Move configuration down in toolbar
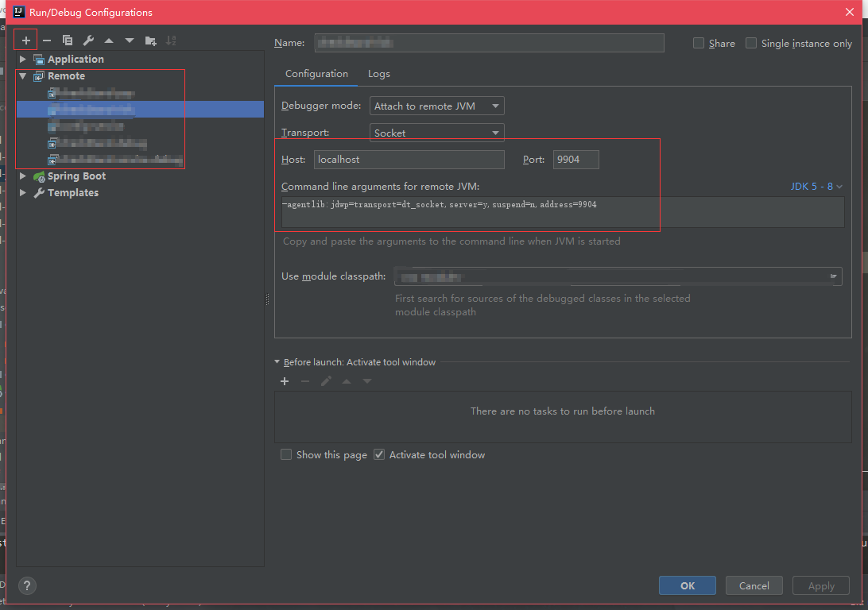This screenshot has height=610, width=868. coord(130,41)
